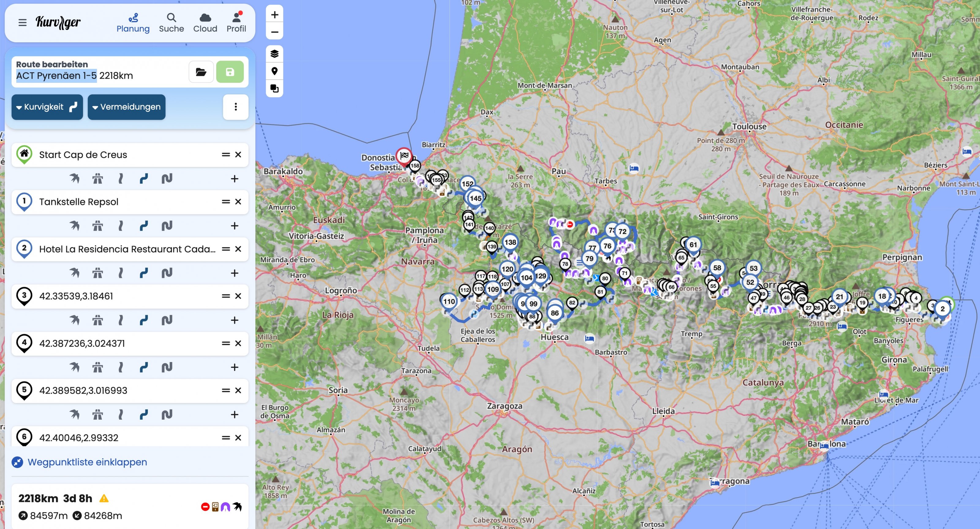Add waypoint after Hotel La Residencia
The height and width of the screenshot is (529, 980).
[234, 273]
